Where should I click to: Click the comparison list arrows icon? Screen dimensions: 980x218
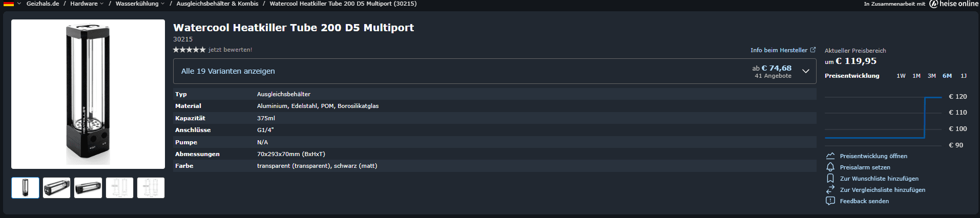click(830, 190)
